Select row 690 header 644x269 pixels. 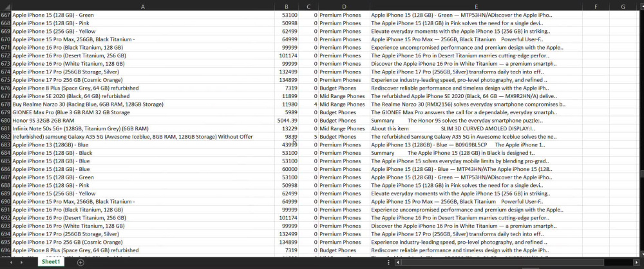point(5,201)
